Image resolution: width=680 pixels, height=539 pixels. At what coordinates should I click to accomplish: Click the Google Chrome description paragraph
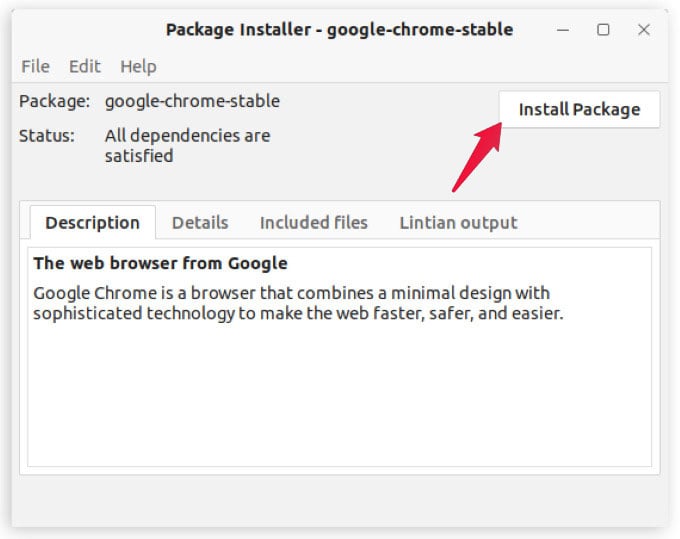[x=298, y=303]
